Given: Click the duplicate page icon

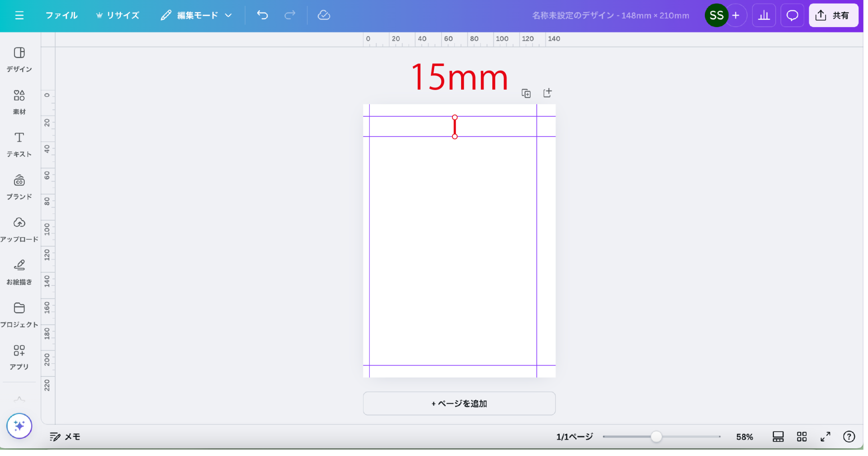Looking at the screenshot, I should (526, 93).
